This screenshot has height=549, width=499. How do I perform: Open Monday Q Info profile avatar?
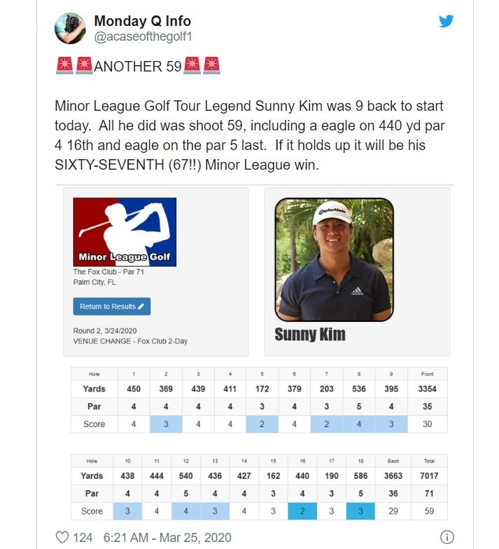pos(70,28)
